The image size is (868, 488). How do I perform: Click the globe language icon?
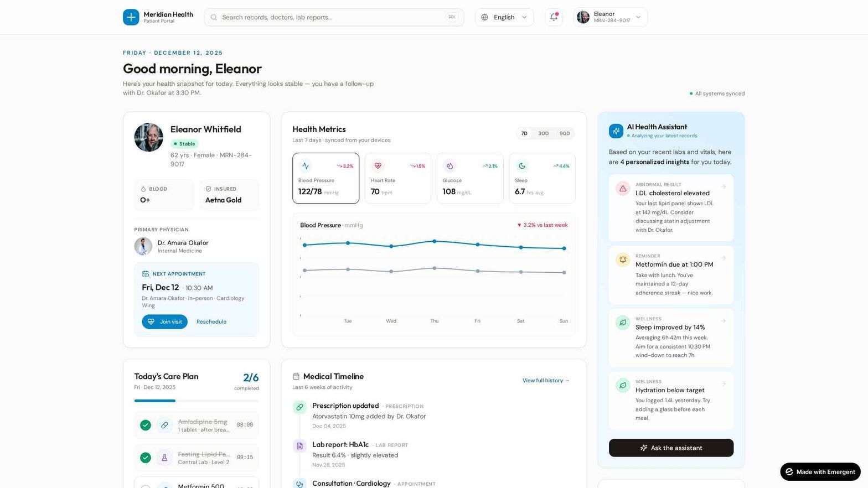tap(484, 17)
